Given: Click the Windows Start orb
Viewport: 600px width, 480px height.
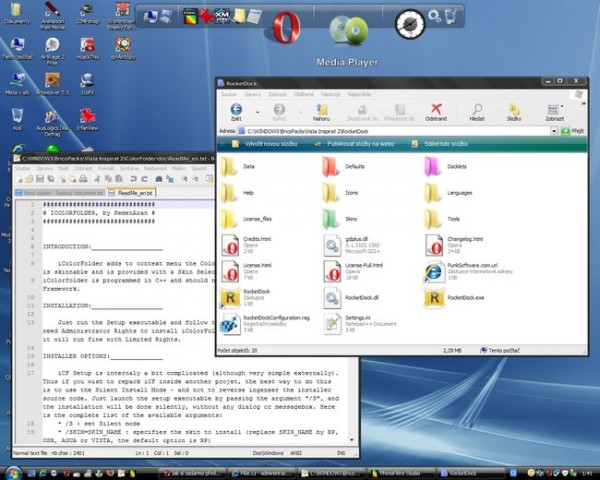Looking at the screenshot, I should [x=13, y=473].
